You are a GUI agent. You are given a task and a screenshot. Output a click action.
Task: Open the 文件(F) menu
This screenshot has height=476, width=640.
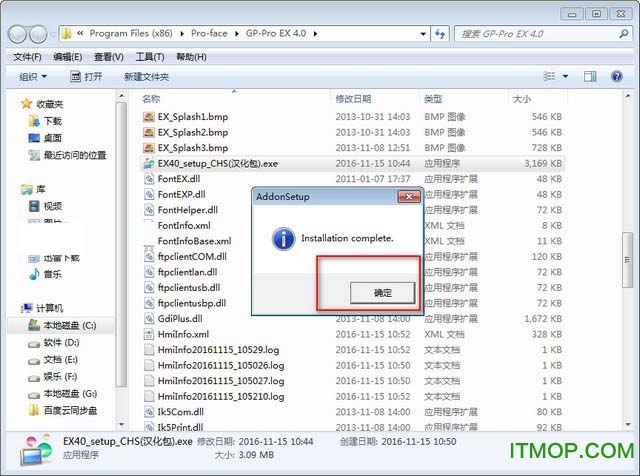point(28,57)
